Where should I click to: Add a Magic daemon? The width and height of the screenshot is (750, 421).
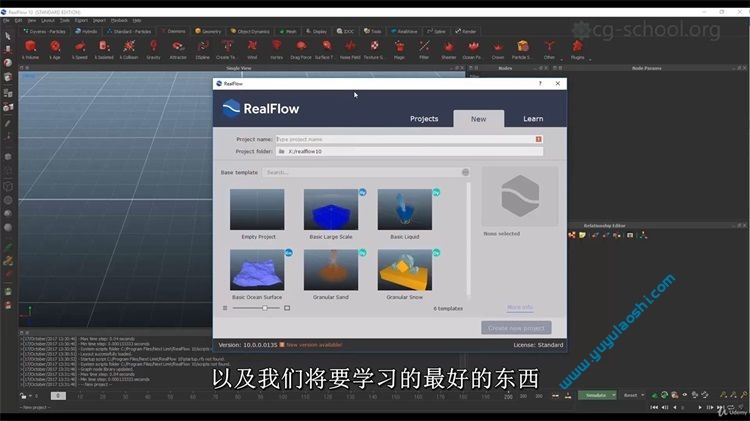point(399,49)
